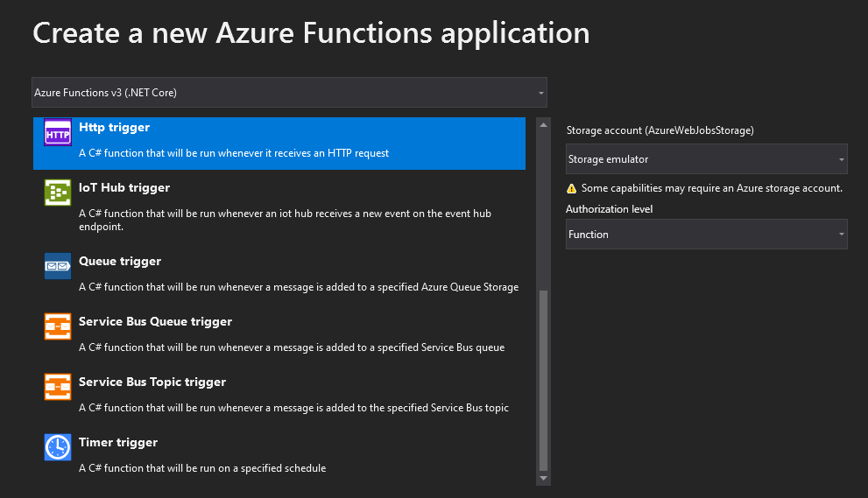Click the Service Bus Topic trigger icon

click(58, 387)
